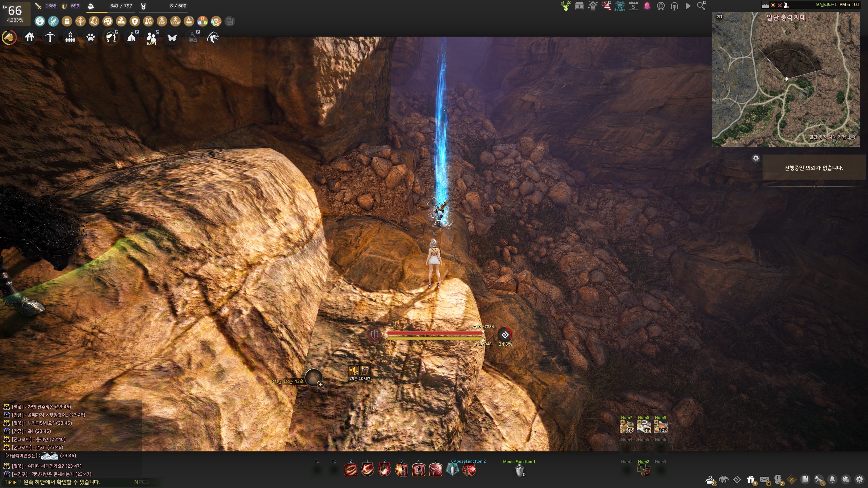Click the backpack buff icon
This screenshot has width=868, height=488.
pyautogui.click(x=67, y=21)
